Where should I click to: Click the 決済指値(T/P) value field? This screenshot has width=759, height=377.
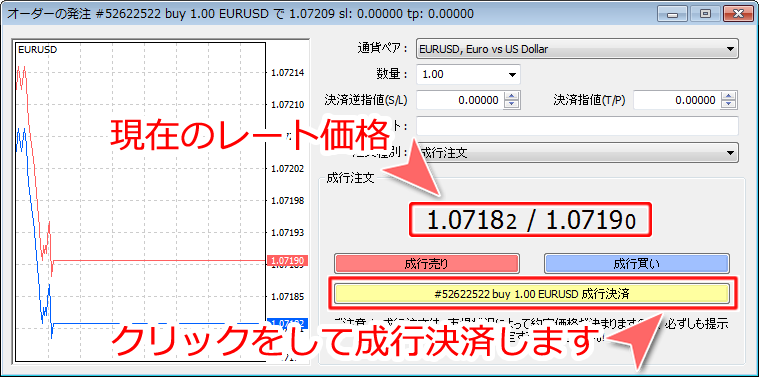(677, 100)
